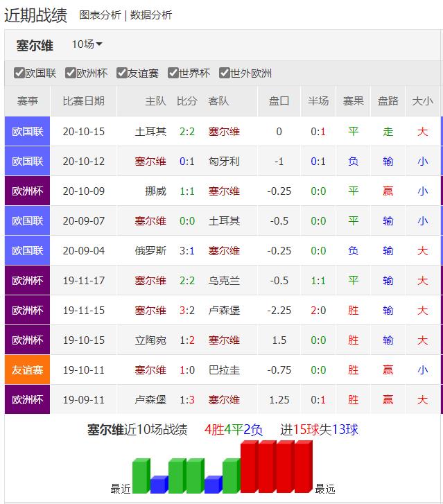Screen dimensions: 443x504
Task: Open 匈牙利 team link
Action: (x=224, y=162)
